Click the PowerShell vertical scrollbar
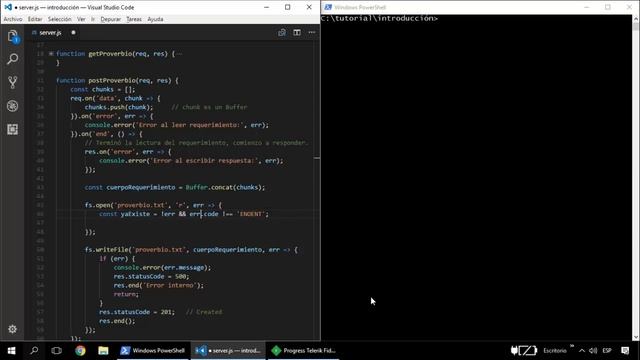 636,27
